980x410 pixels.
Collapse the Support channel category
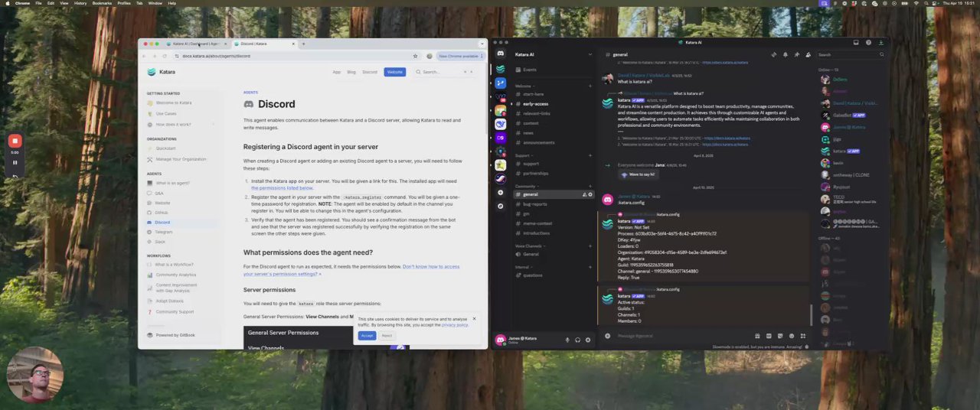coord(523,155)
